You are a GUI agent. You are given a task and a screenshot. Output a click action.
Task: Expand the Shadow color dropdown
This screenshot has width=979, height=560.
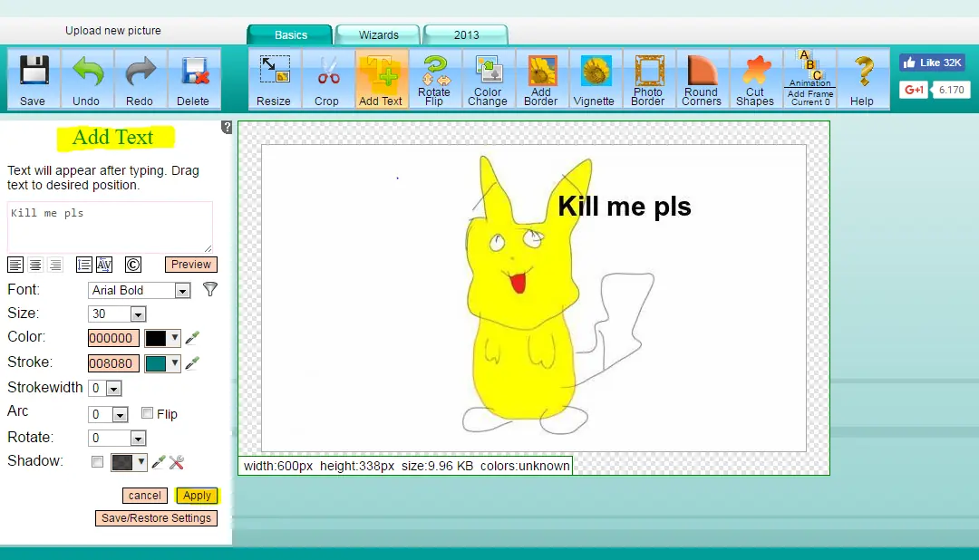click(x=141, y=462)
